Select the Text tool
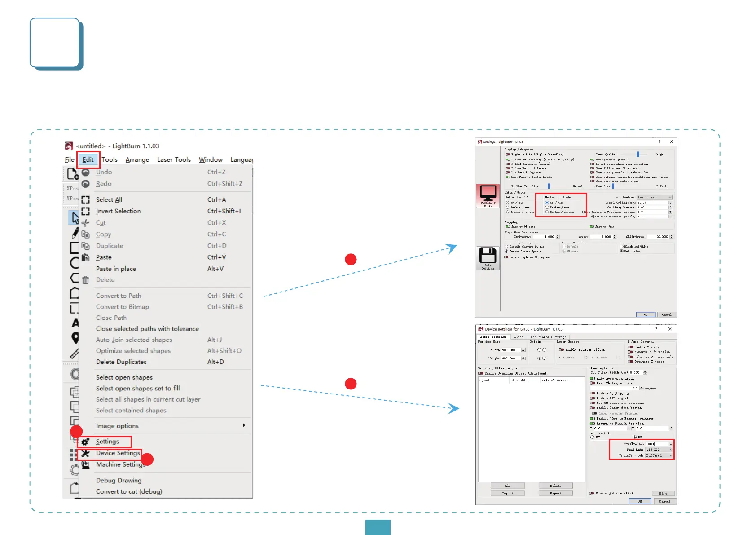The height and width of the screenshot is (535, 756). (75, 323)
